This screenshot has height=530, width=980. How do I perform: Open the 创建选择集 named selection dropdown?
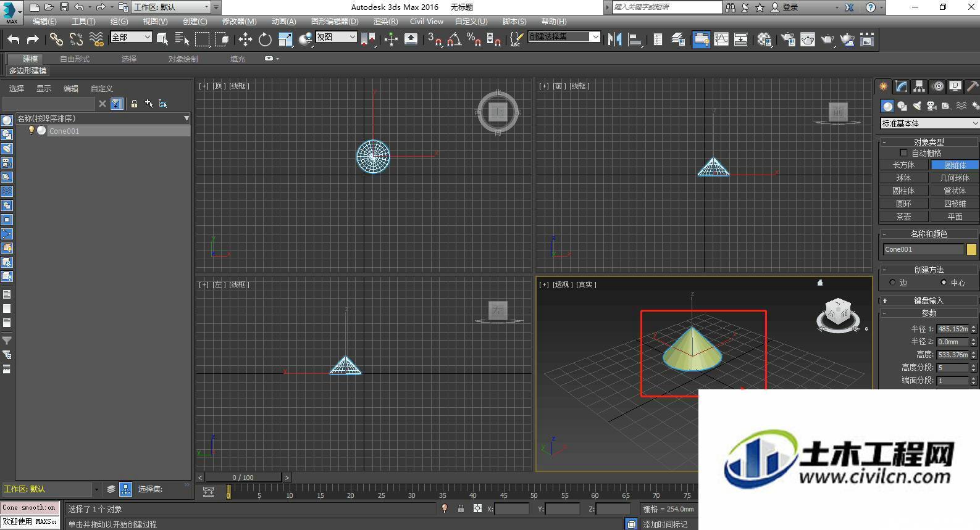[x=564, y=37]
